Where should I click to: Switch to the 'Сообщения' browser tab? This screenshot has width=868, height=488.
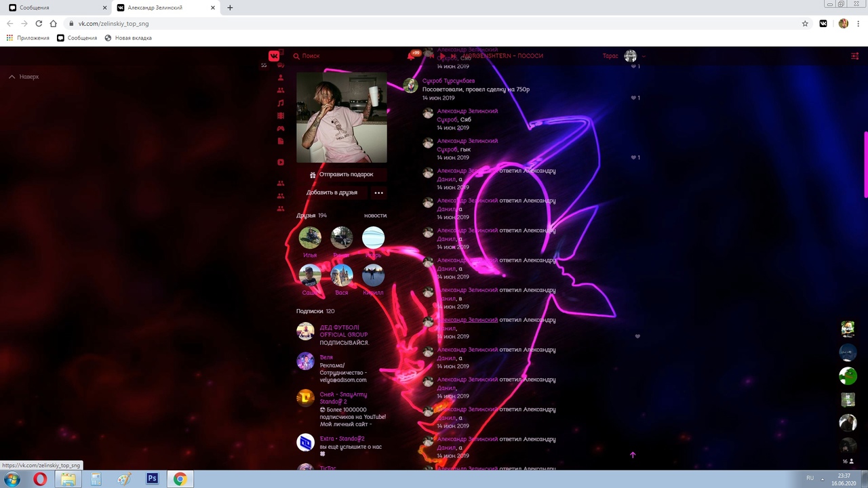click(54, 7)
